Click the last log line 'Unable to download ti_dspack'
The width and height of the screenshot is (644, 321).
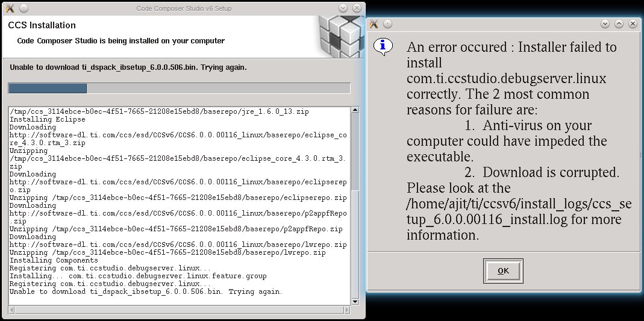coord(146,292)
